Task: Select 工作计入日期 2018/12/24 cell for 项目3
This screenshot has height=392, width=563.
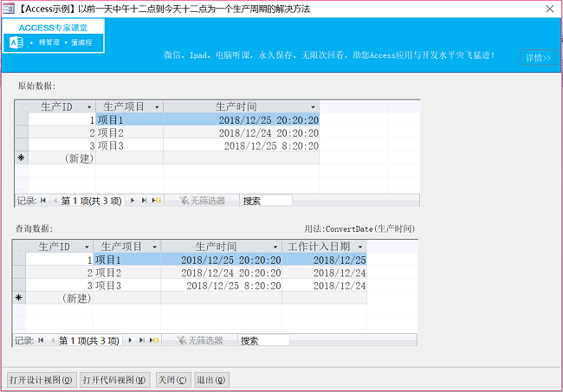Action: [325, 285]
